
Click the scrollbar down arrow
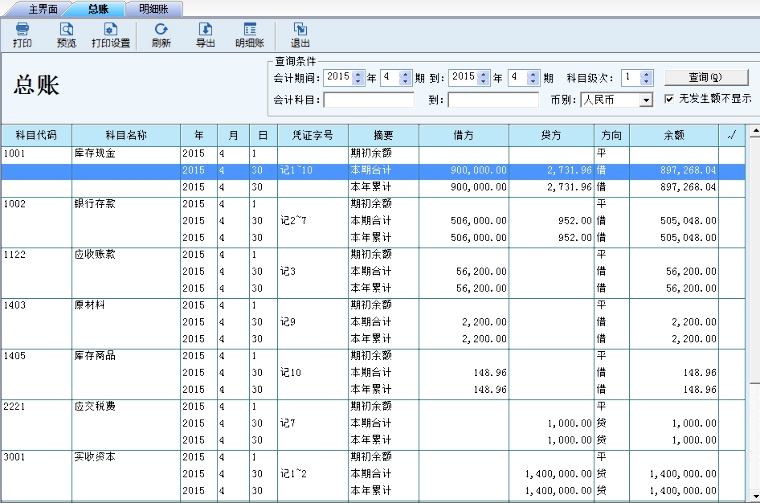[x=755, y=496]
